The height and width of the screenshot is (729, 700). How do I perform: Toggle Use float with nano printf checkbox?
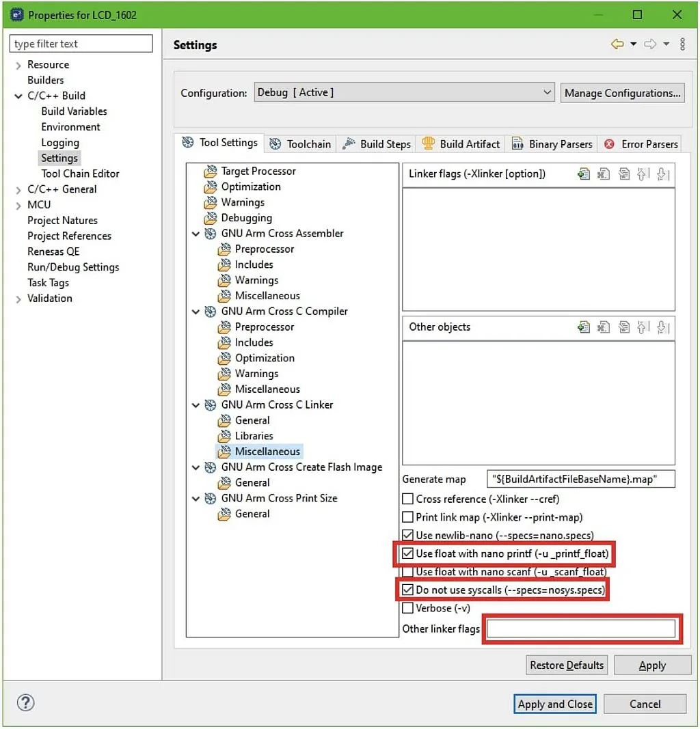[x=408, y=553]
